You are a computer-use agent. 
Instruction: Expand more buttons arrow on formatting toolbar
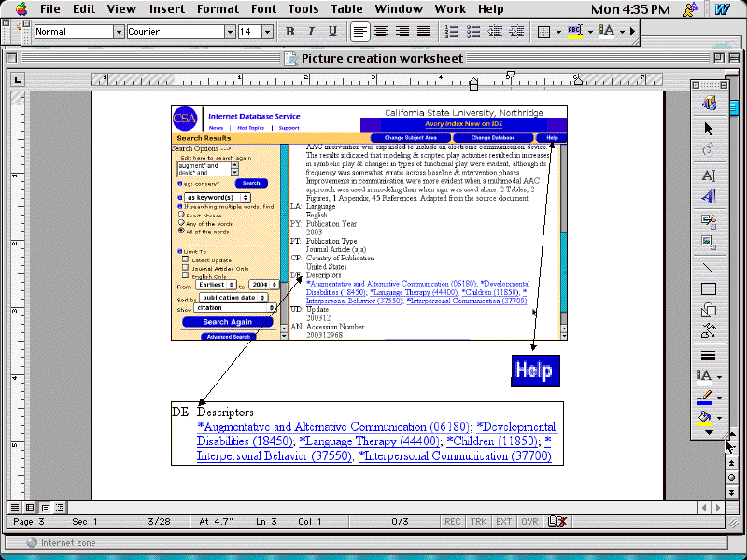[633, 32]
